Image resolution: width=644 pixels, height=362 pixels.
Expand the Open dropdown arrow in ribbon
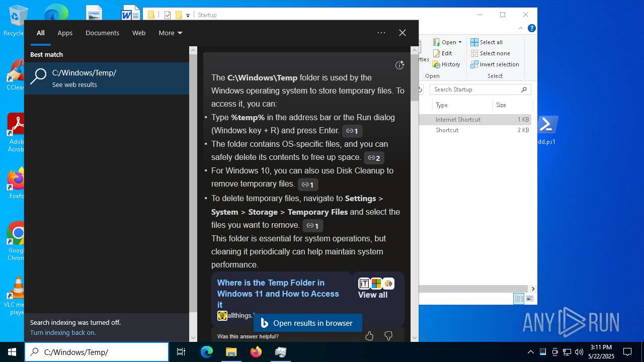[x=460, y=42]
